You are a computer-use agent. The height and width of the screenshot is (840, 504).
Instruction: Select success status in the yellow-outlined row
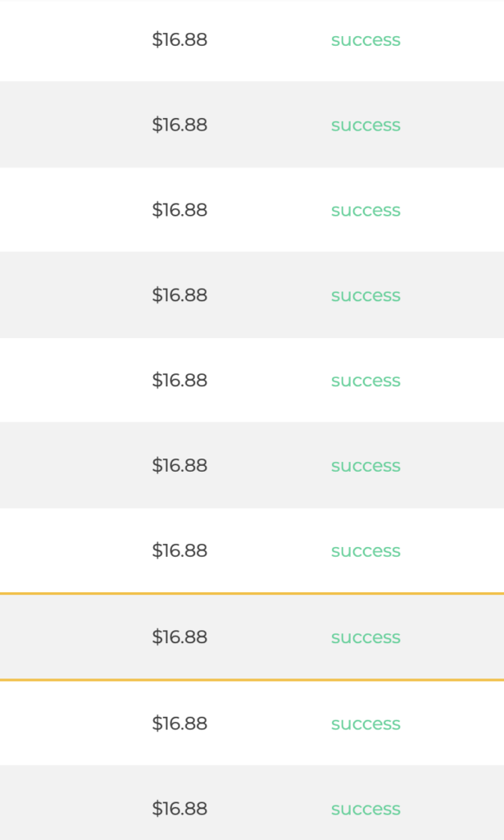point(366,637)
